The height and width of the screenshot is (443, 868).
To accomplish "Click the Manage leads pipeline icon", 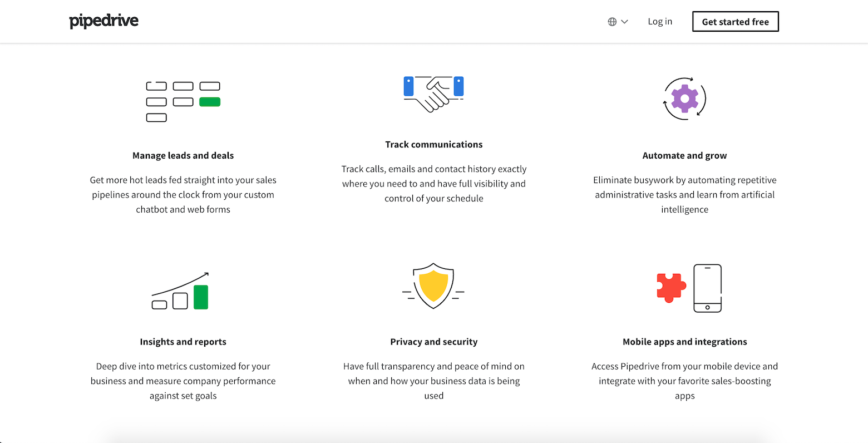I will point(183,102).
